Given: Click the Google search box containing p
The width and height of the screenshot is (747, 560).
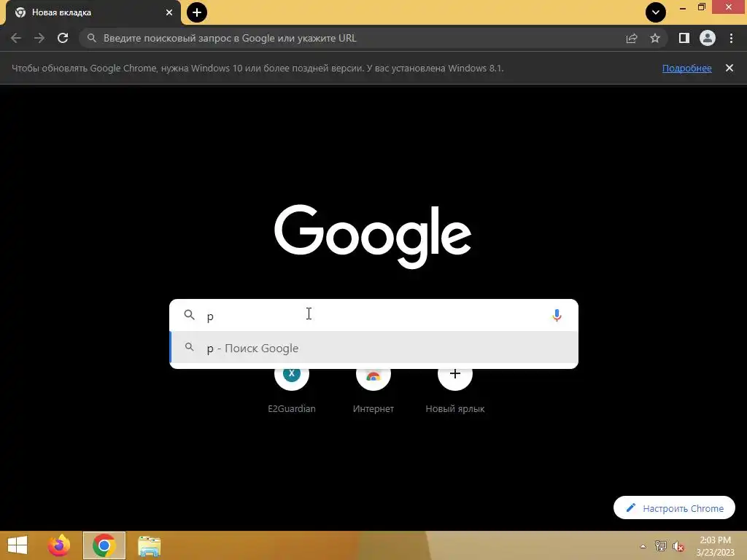Looking at the screenshot, I should [x=374, y=315].
